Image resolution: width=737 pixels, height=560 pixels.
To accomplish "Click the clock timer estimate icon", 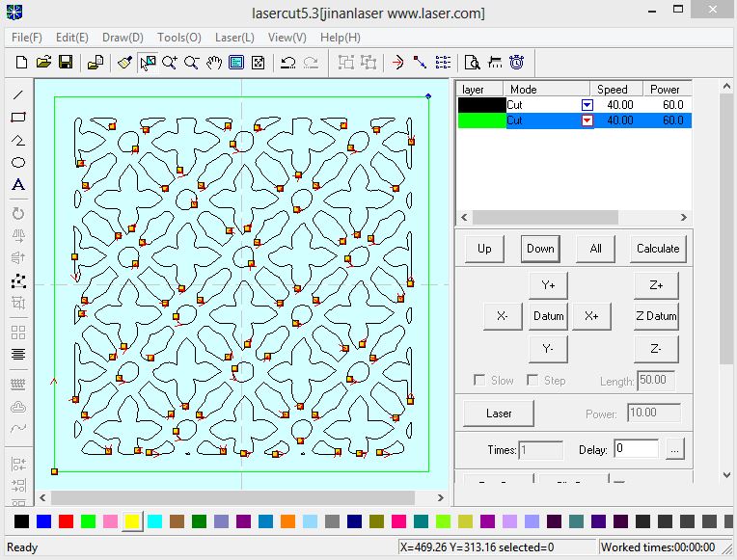I will [516, 62].
